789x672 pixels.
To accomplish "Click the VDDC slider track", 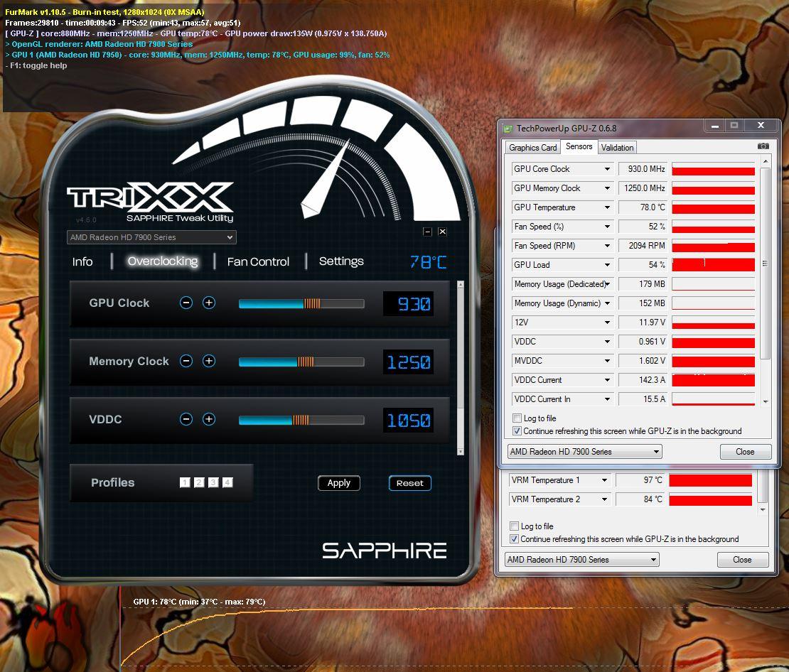I will [x=301, y=421].
